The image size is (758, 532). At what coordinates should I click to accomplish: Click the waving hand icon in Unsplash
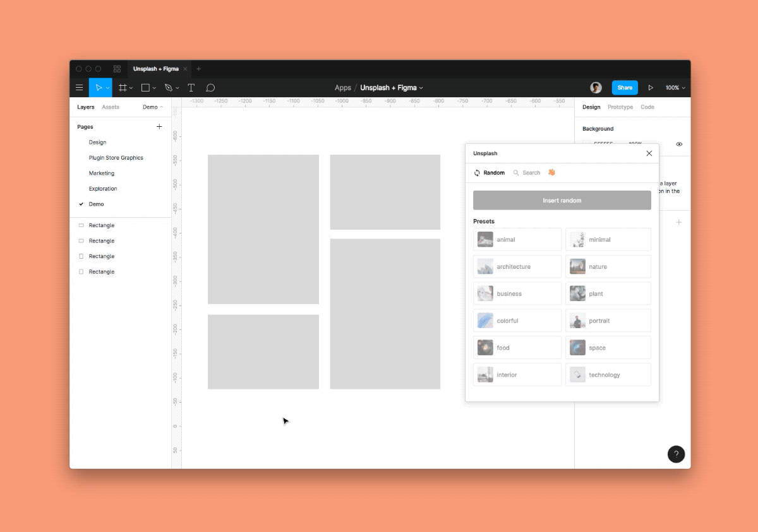pos(551,172)
